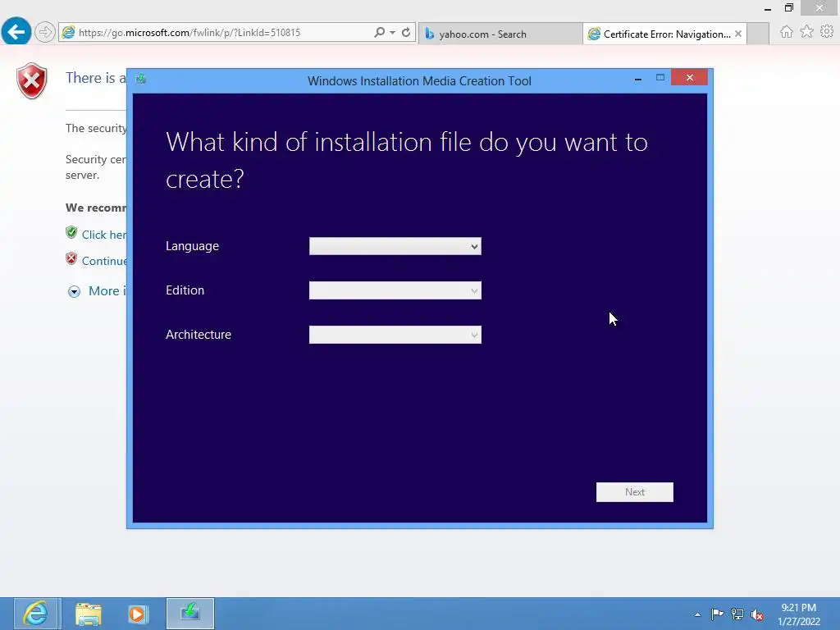
Task: Open Action Center flag icon
Action: [717, 614]
